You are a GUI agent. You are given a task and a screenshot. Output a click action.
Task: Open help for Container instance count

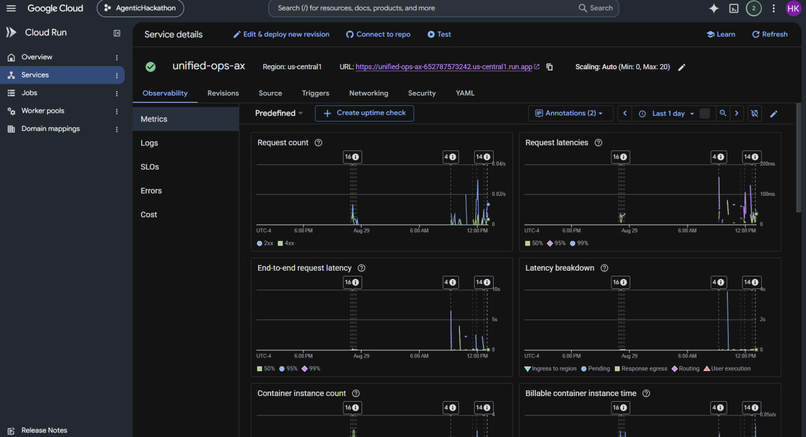click(x=356, y=393)
